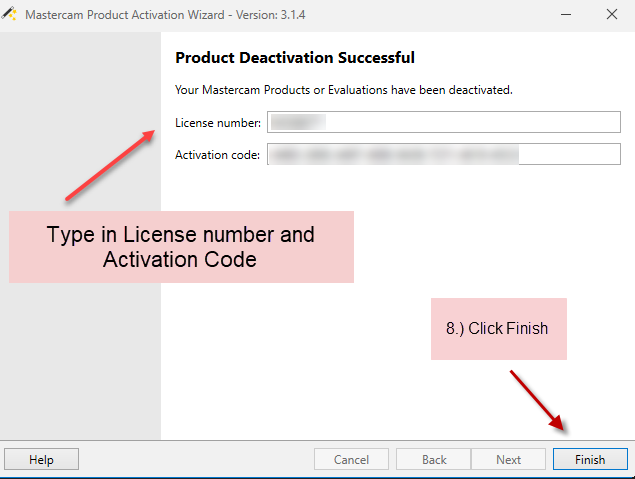Close the Activation Wizard window

(612, 15)
